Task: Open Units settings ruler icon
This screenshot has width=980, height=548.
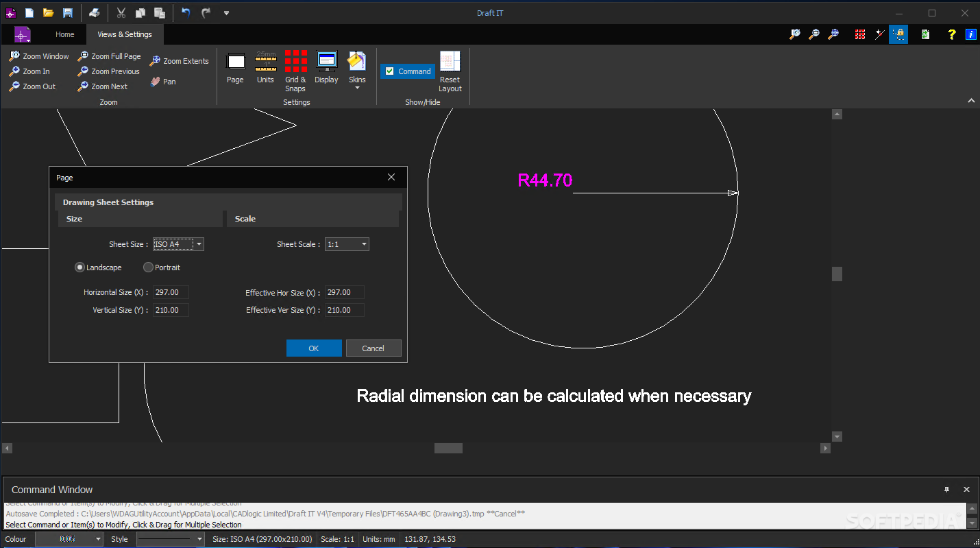Action: coord(265,69)
